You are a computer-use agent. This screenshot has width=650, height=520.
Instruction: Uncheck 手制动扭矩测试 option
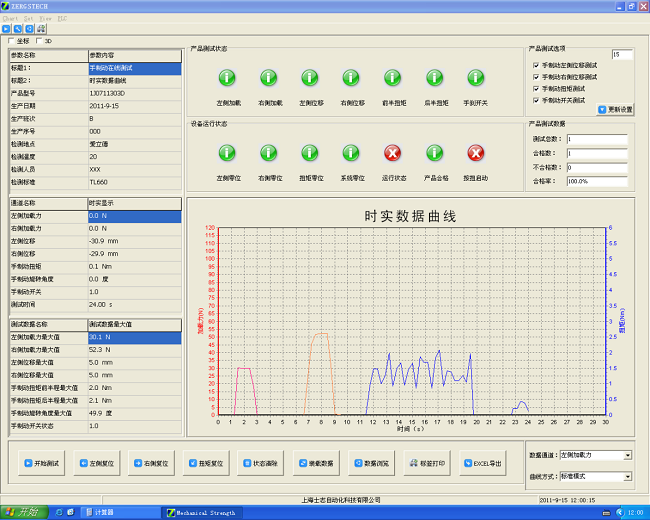[x=536, y=89]
